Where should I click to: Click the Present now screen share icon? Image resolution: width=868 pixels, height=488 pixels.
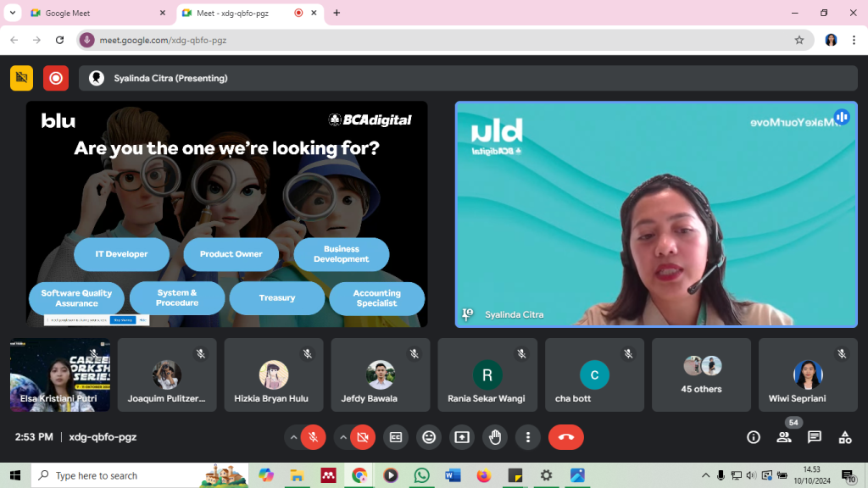[x=462, y=437]
